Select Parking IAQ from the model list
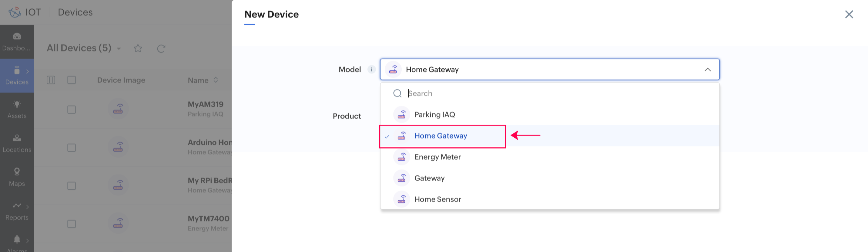Image resolution: width=868 pixels, height=252 pixels. click(x=434, y=115)
